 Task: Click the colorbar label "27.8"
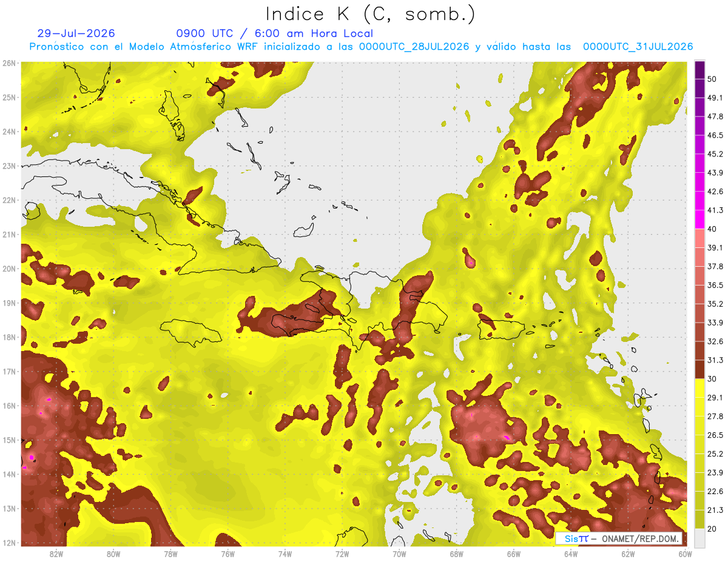pos(715,416)
